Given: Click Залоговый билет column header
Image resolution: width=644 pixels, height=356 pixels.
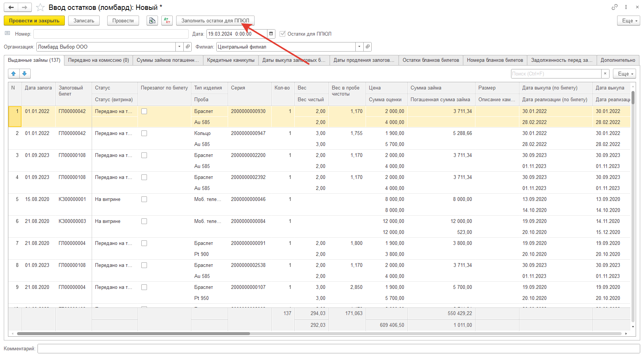Looking at the screenshot, I should pyautogui.click(x=73, y=94).
